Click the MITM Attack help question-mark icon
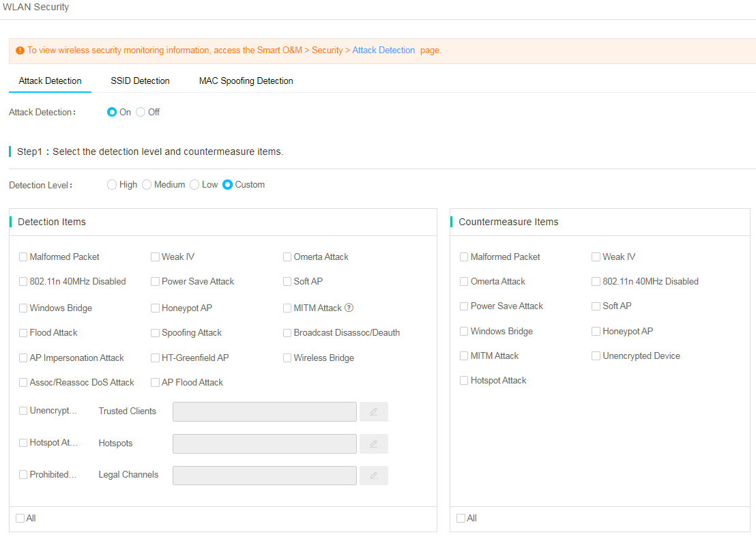 click(349, 308)
